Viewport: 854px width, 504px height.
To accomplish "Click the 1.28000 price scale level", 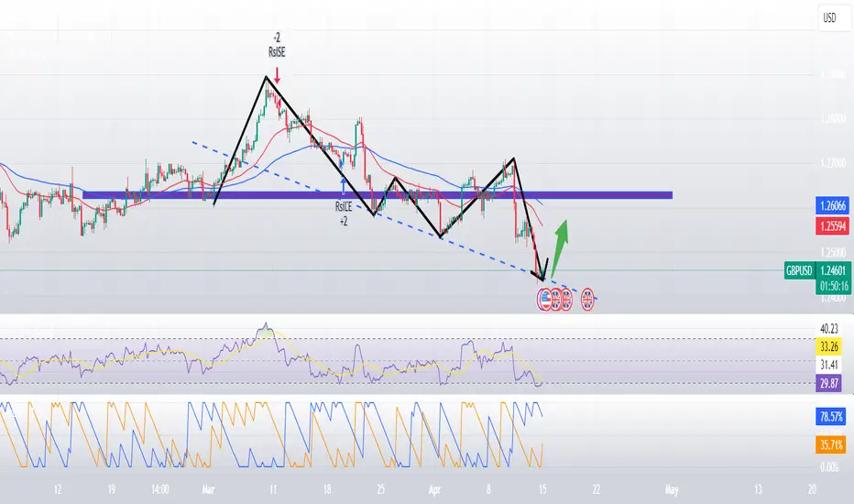I will point(833,119).
